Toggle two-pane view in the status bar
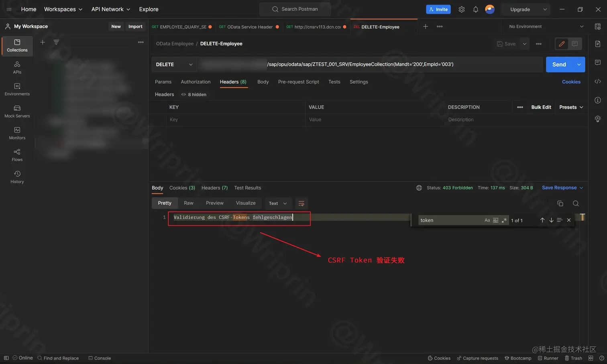 coord(591,358)
